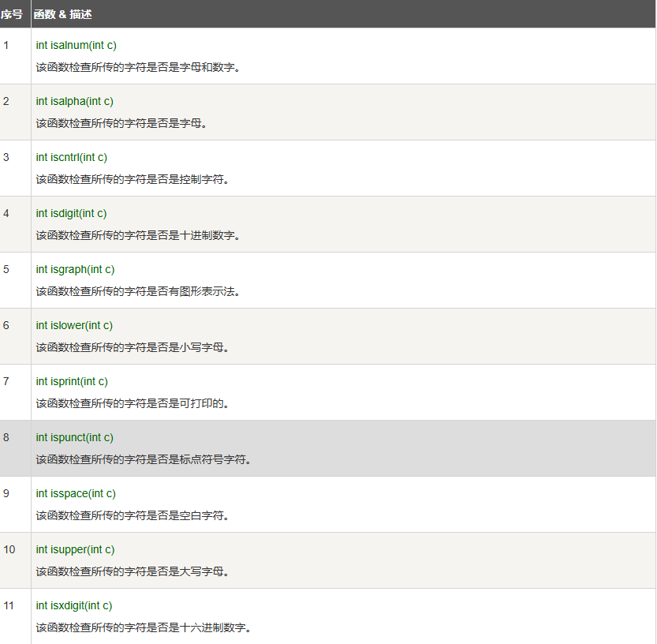Open the int isprint(int c) function link
Screen dimensions: 657x644
pyautogui.click(x=72, y=381)
